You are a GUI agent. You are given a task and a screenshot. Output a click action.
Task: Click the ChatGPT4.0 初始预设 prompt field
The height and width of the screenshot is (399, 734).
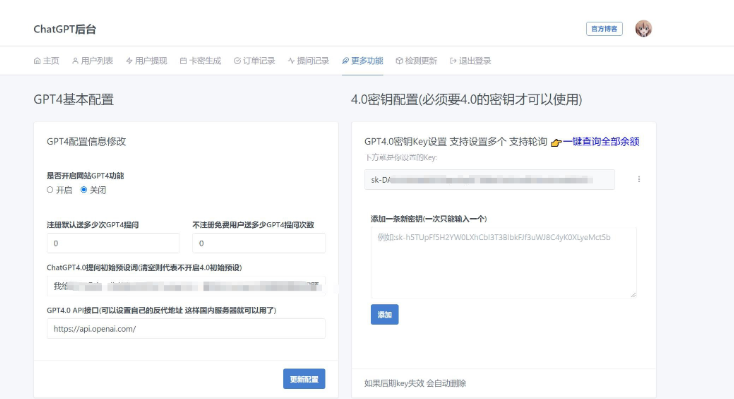click(186, 286)
